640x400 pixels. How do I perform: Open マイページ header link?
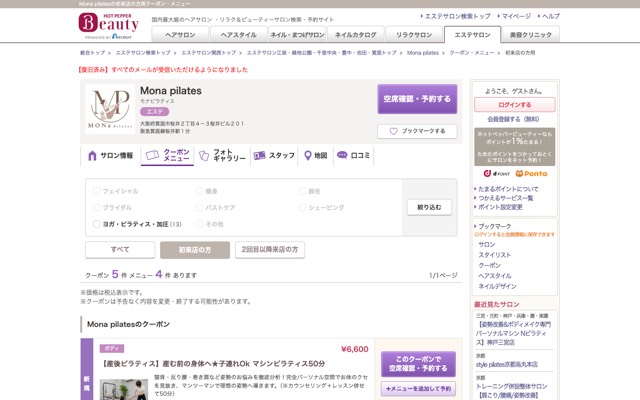(x=516, y=16)
